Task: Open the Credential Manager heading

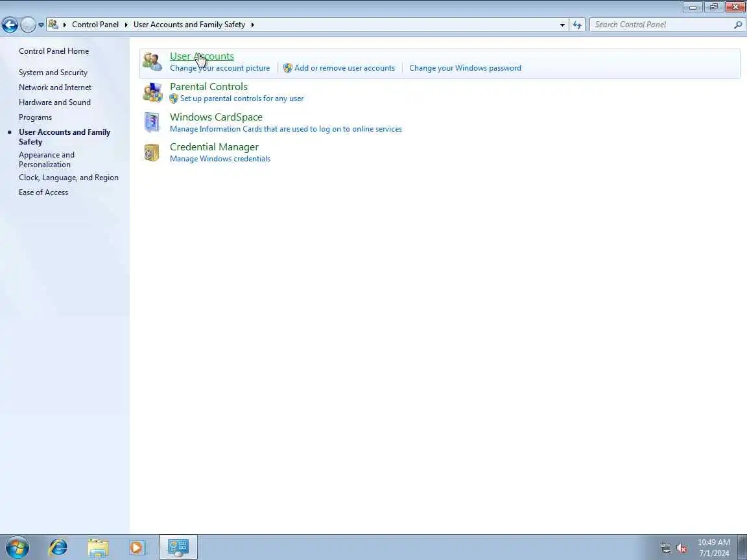Action: [x=215, y=147]
